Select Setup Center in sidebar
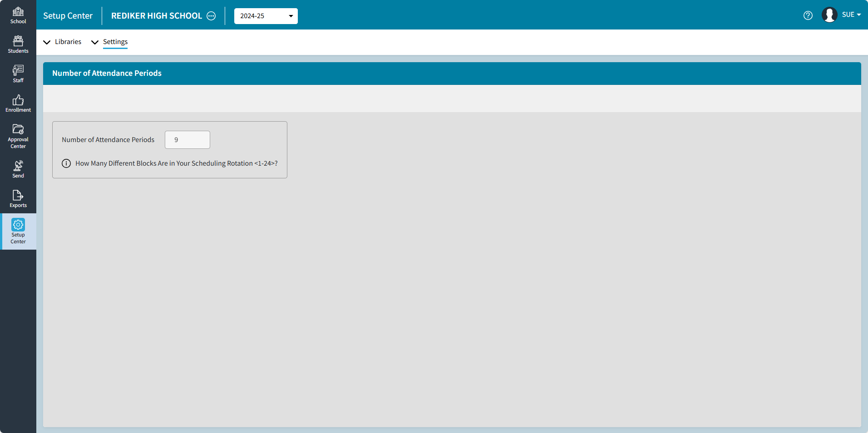 18,231
